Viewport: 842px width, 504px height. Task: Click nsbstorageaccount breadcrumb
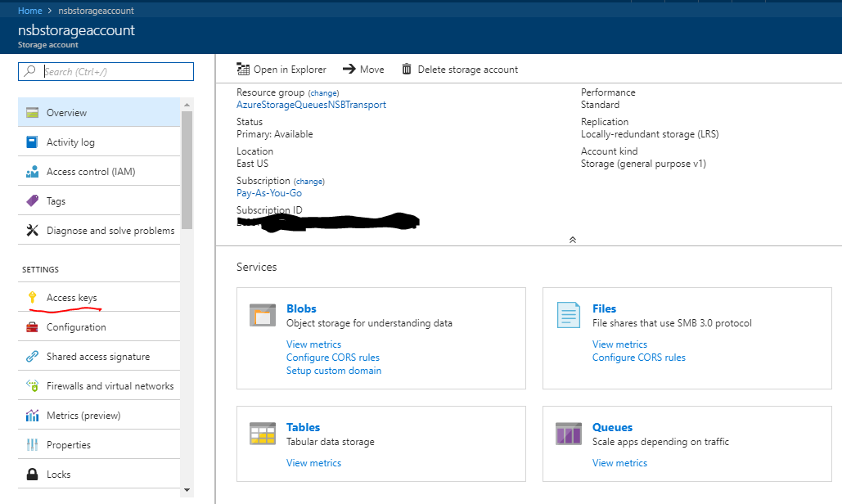click(96, 11)
